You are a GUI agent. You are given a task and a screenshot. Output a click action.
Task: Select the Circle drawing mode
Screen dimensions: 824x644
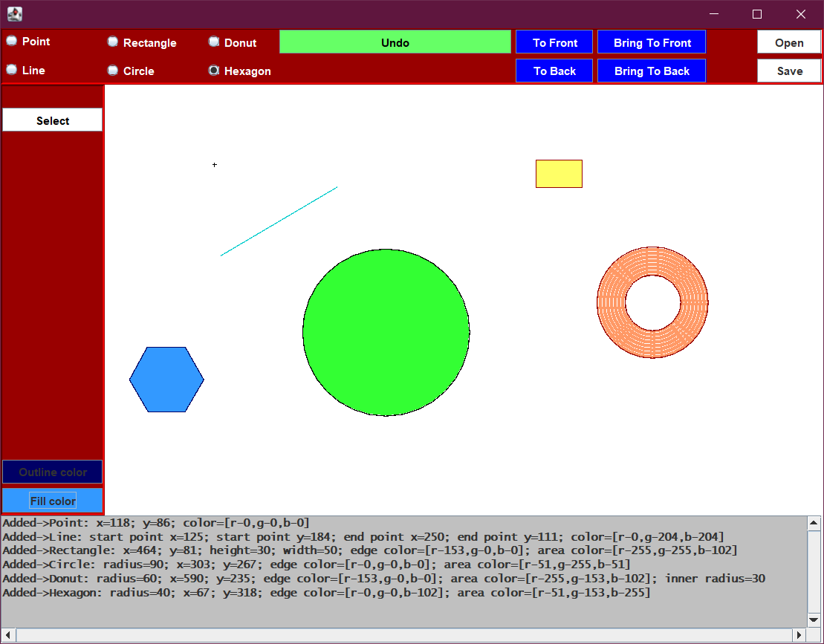[112, 70]
